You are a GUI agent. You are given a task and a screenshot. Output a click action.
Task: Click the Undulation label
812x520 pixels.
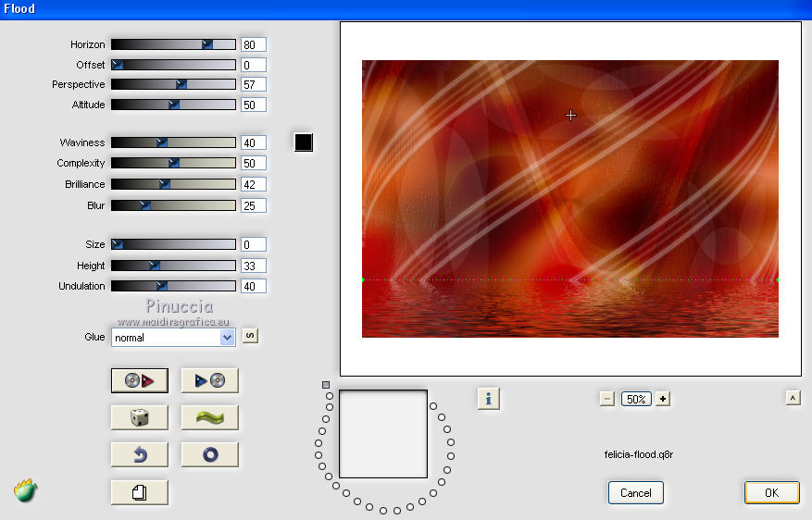point(81,286)
